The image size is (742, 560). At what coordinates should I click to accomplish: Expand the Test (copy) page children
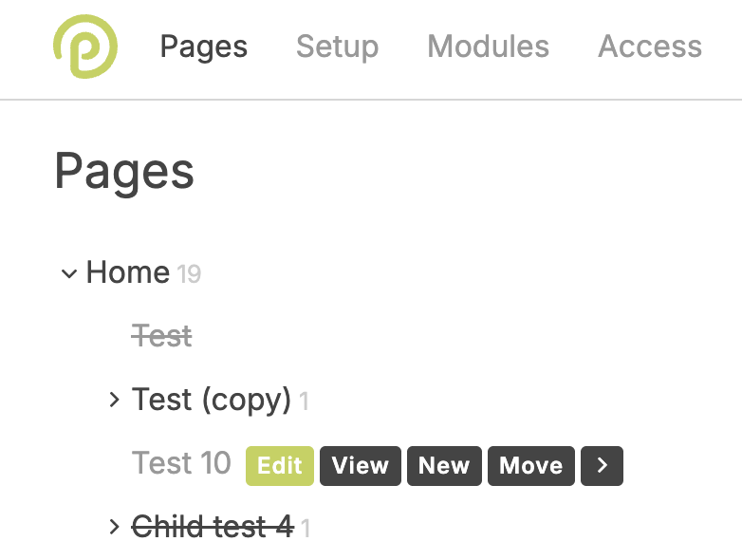click(x=114, y=401)
